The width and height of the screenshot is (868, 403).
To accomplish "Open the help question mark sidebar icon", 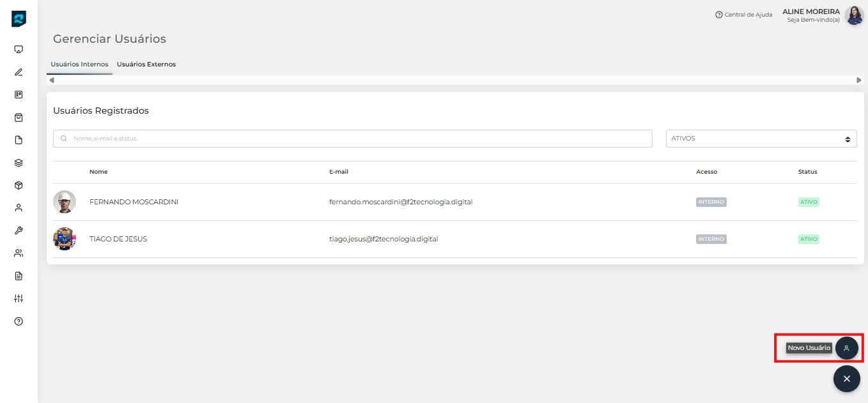I will coord(19,321).
